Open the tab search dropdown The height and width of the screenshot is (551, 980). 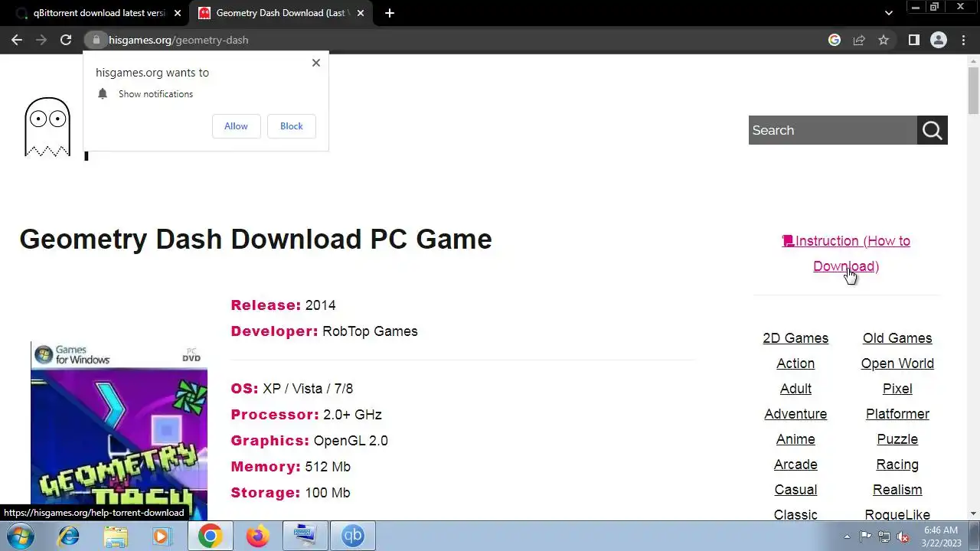889,13
